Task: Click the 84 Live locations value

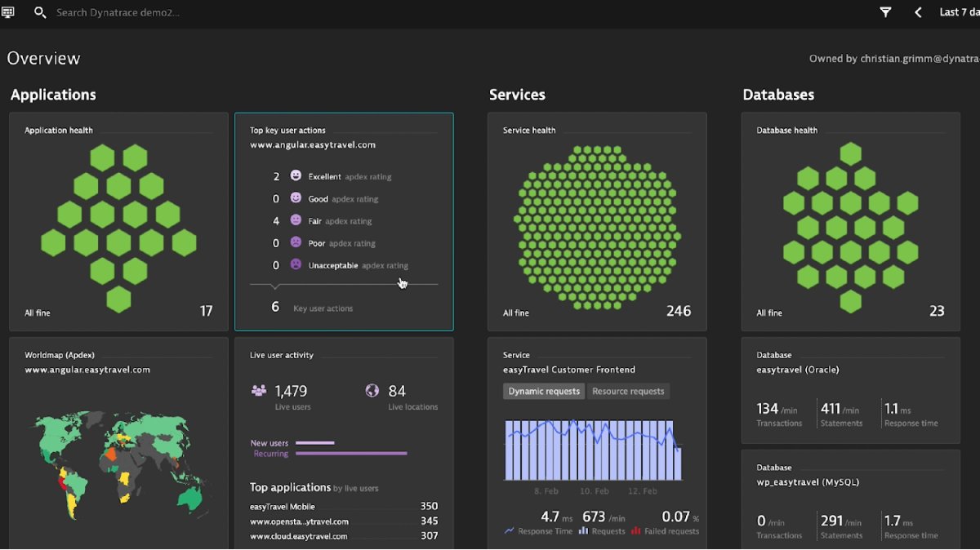Action: coord(397,391)
